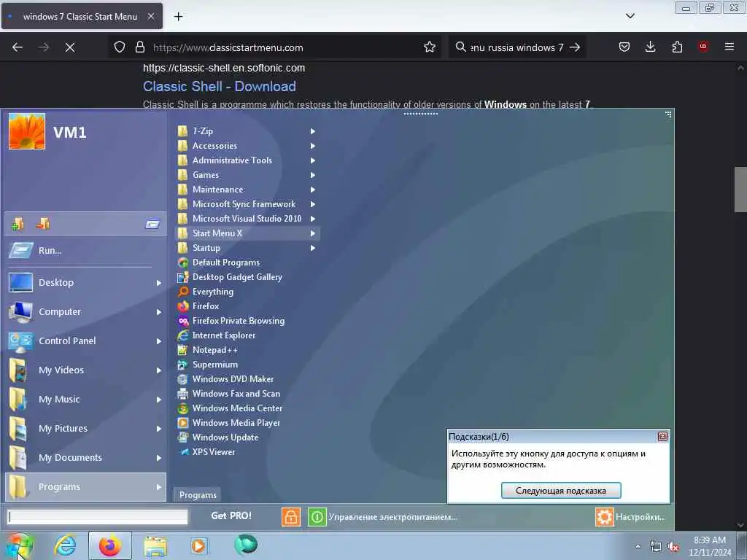Expand the My Pictures submenu arrow
Image resolution: width=747 pixels, height=560 pixels.
158,429
